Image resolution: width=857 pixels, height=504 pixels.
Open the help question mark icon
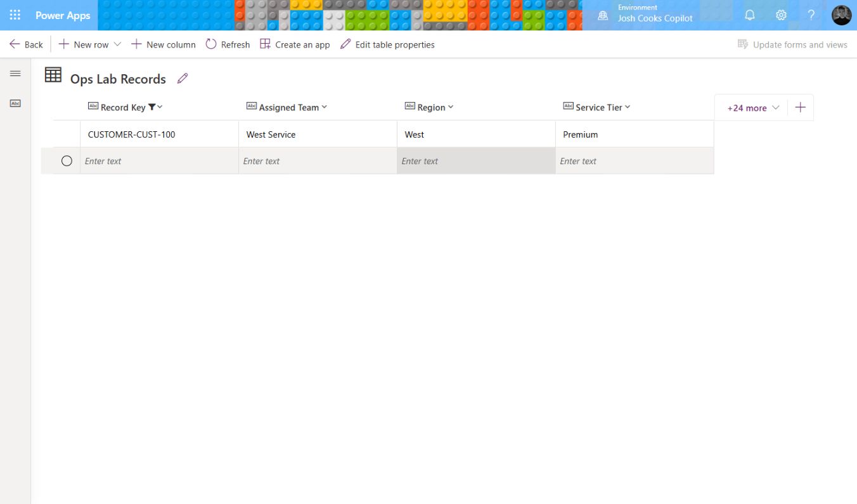tap(811, 15)
